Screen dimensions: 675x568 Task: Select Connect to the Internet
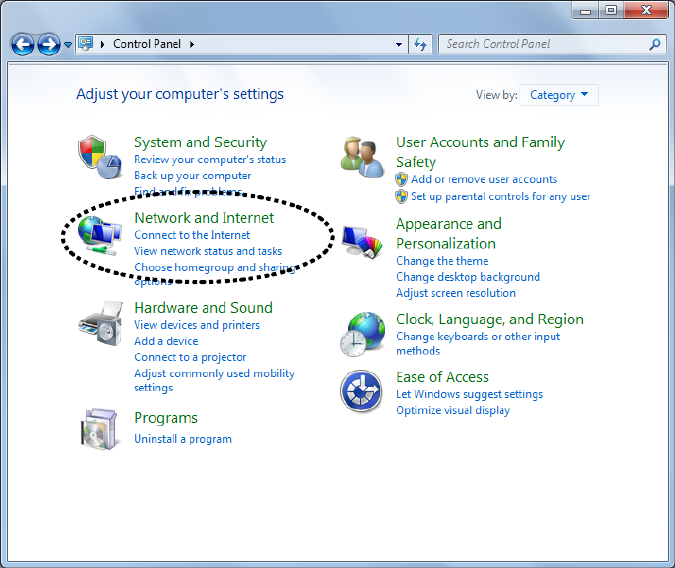click(x=192, y=235)
